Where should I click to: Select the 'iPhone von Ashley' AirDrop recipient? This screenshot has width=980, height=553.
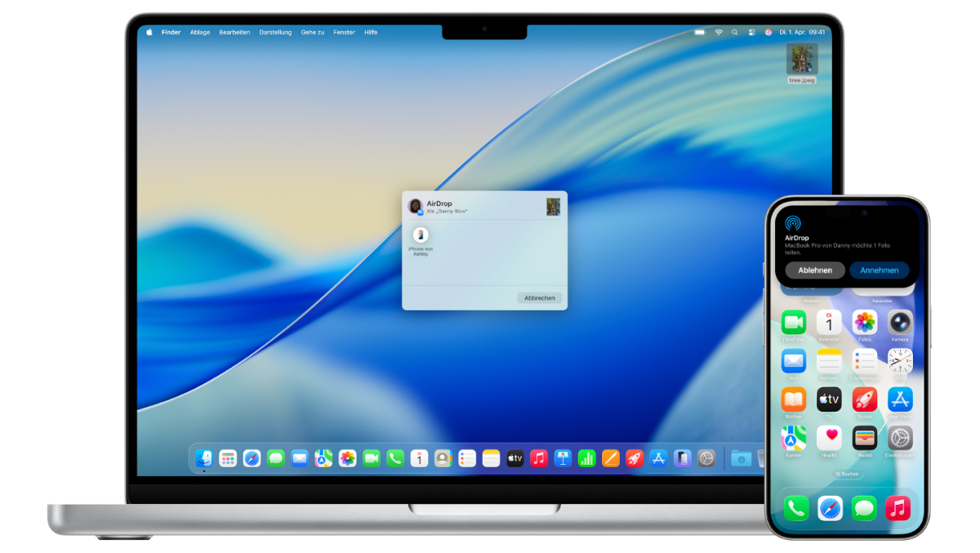click(x=421, y=236)
